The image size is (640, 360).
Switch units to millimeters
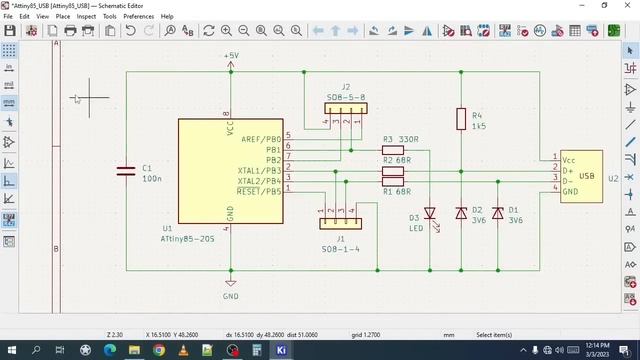coord(9,102)
